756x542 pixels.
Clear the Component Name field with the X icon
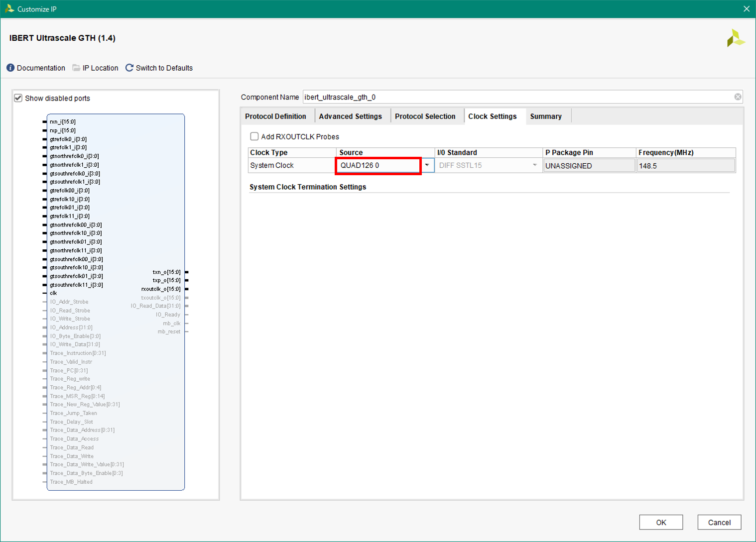click(738, 97)
